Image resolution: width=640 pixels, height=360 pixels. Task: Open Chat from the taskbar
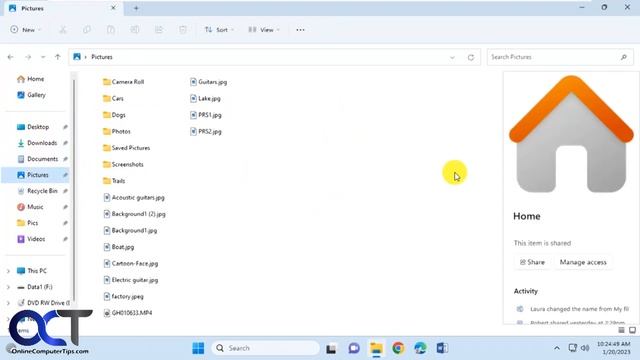click(x=354, y=348)
